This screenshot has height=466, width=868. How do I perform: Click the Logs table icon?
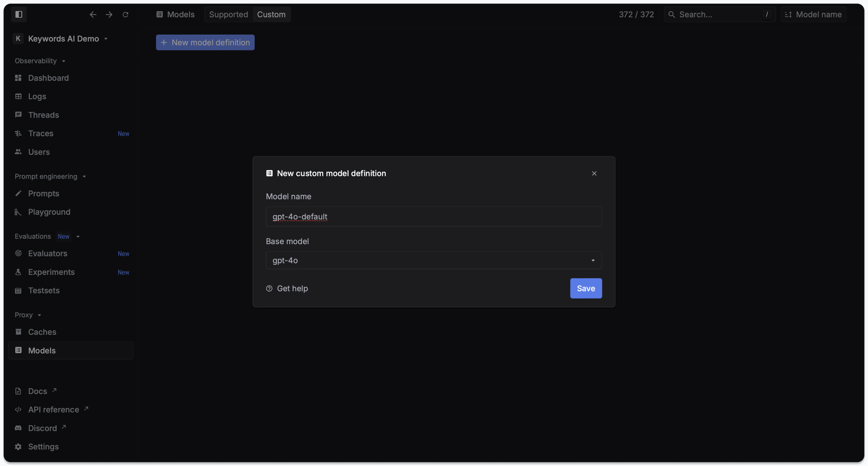pyautogui.click(x=18, y=97)
